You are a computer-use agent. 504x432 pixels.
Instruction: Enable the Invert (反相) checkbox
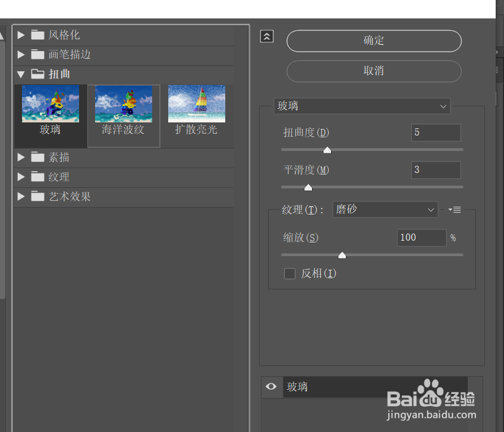pyautogui.click(x=290, y=273)
